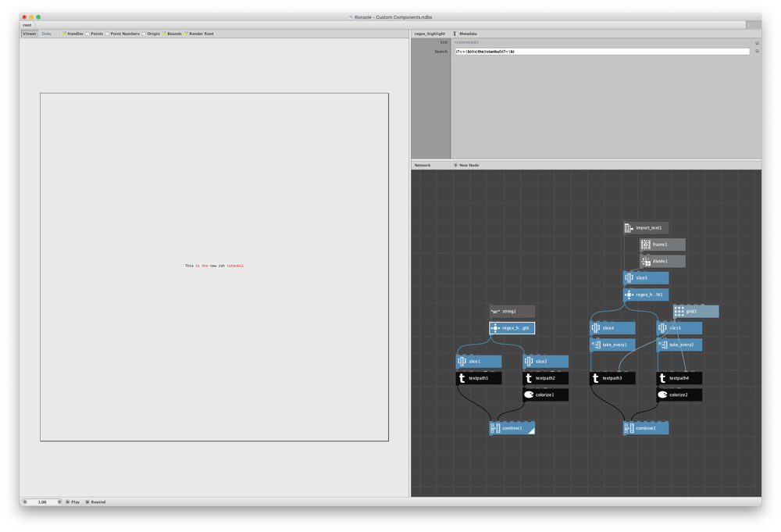Open the Search parameter dropdown arrow
The height and width of the screenshot is (532, 781).
click(x=757, y=52)
